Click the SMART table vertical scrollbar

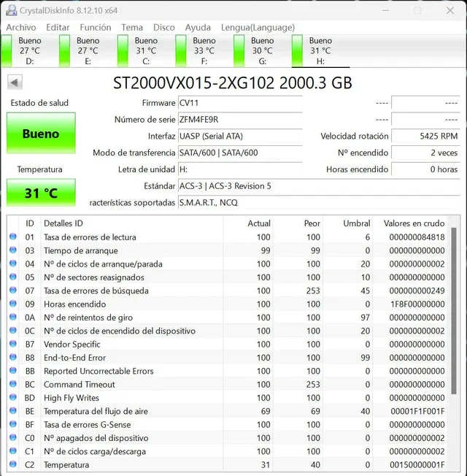coord(454,311)
